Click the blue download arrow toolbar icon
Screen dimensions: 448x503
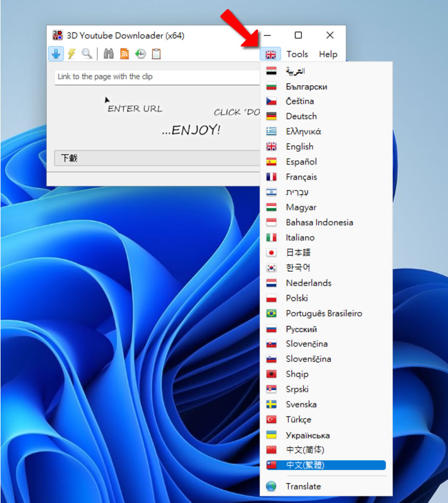tap(56, 53)
